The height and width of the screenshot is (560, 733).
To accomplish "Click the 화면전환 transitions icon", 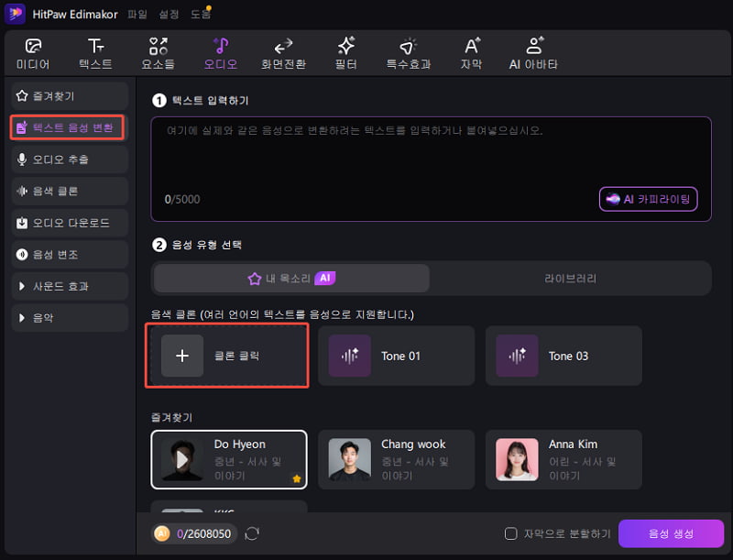I will point(283,52).
